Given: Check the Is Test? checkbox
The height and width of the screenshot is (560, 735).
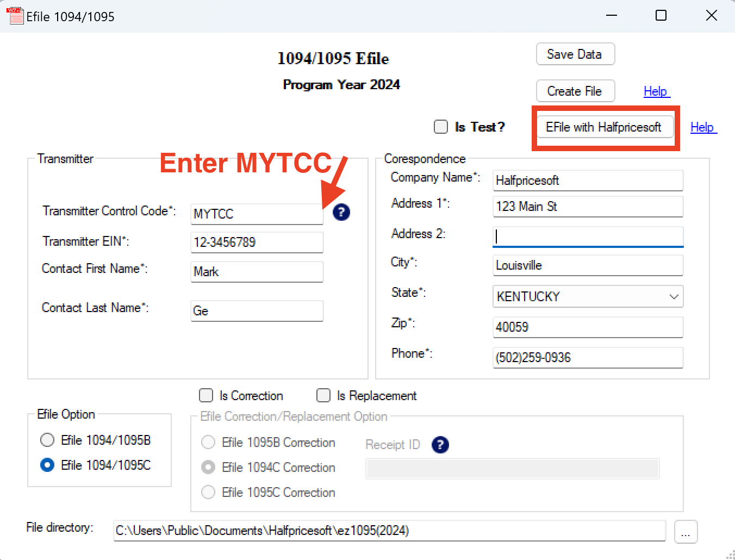Looking at the screenshot, I should tap(441, 127).
